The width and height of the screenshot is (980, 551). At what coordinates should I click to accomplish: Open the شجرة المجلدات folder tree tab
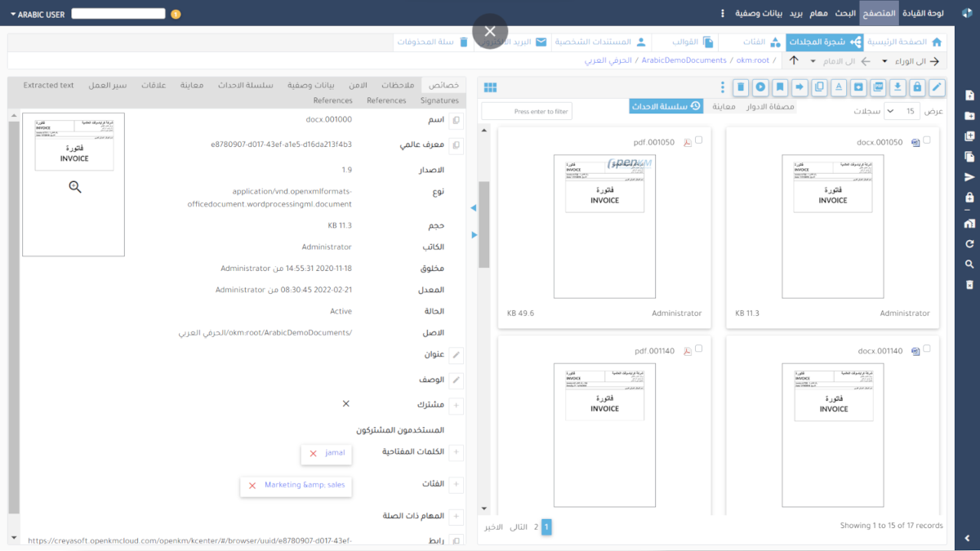pyautogui.click(x=823, y=42)
